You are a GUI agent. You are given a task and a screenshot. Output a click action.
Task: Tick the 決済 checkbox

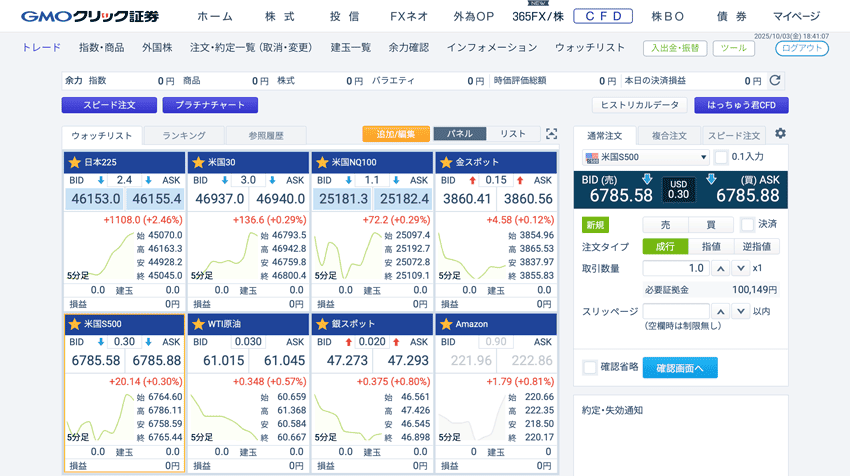pos(747,224)
